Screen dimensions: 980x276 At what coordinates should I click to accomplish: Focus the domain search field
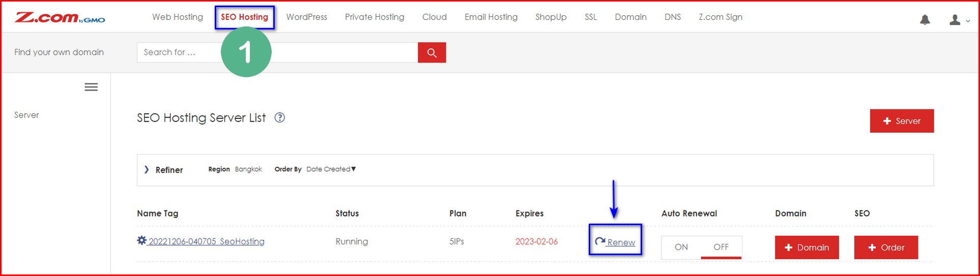point(277,52)
